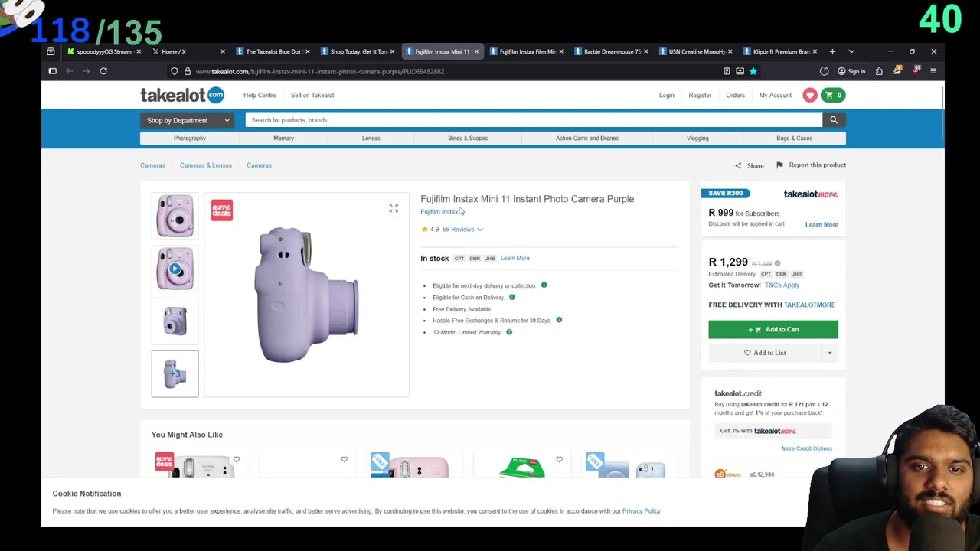Select the Lenses category tab
The image size is (980, 551).
tap(371, 138)
